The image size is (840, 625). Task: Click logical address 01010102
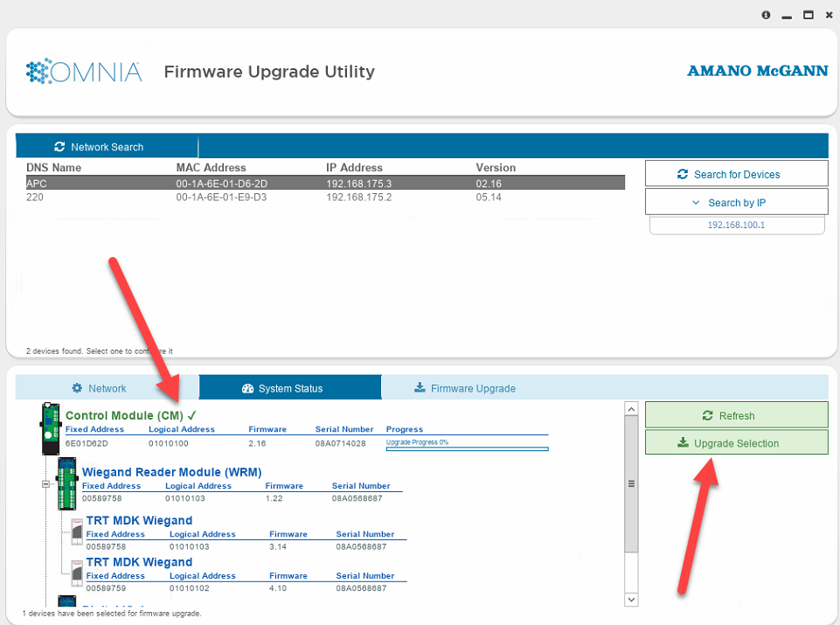(x=189, y=588)
